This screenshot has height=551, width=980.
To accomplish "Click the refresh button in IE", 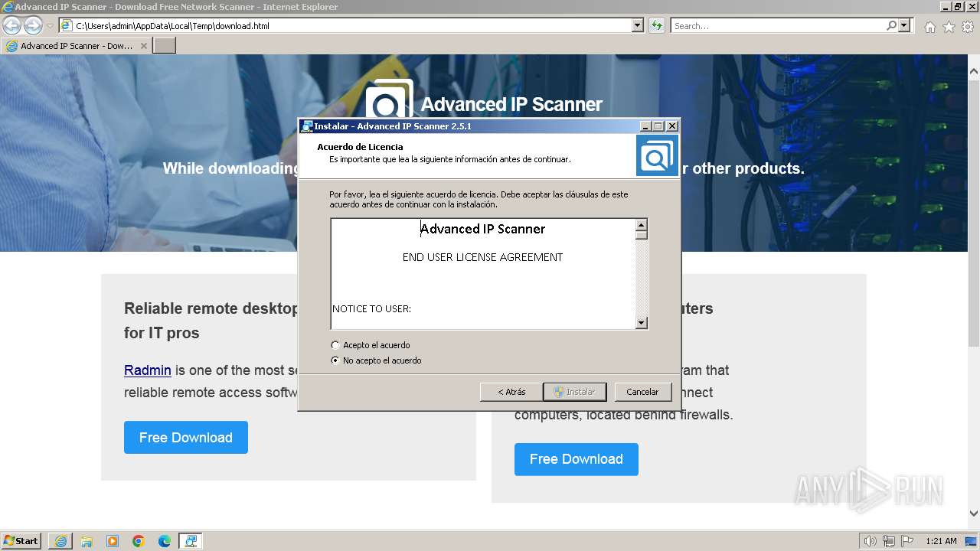I will (656, 26).
